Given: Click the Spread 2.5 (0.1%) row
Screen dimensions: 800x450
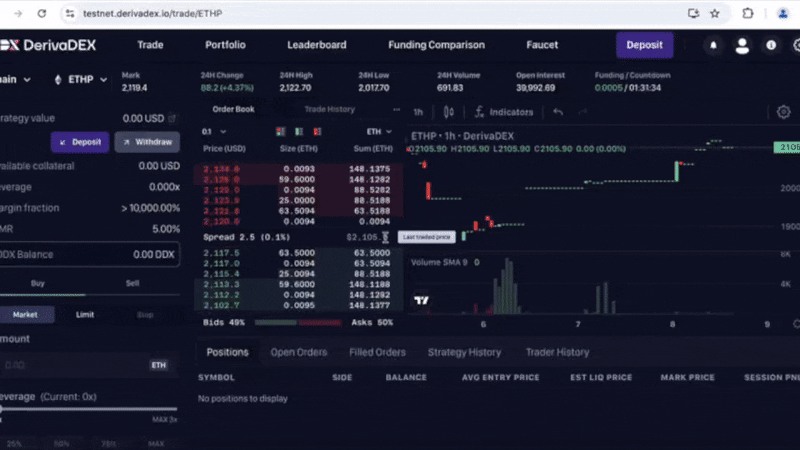Looking at the screenshot, I should click(x=297, y=237).
